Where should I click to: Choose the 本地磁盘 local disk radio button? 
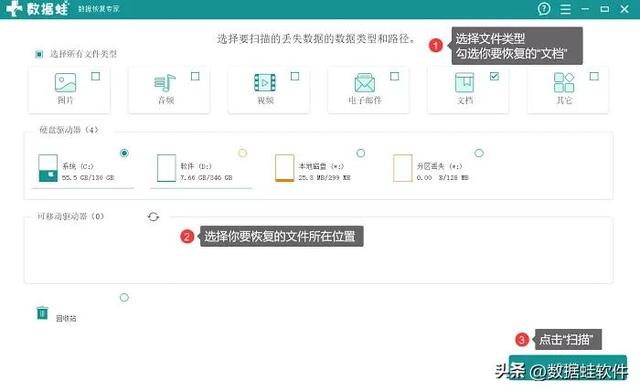pyautogui.click(x=361, y=153)
